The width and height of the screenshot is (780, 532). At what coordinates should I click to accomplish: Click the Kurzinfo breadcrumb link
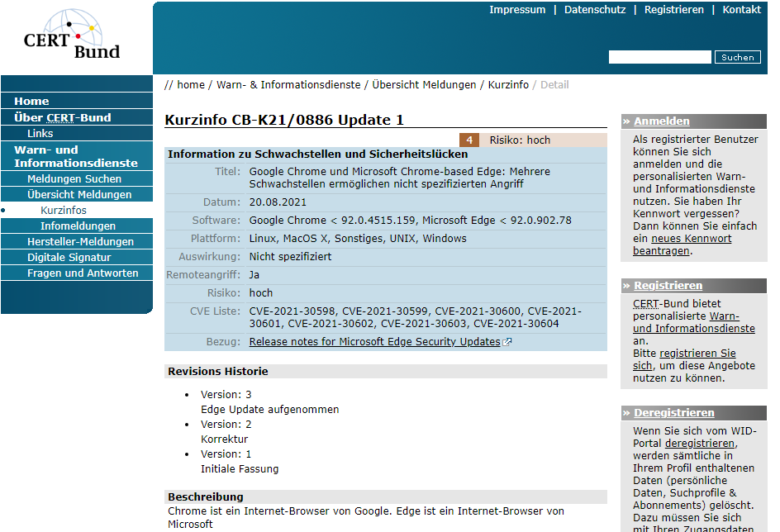pyautogui.click(x=508, y=85)
